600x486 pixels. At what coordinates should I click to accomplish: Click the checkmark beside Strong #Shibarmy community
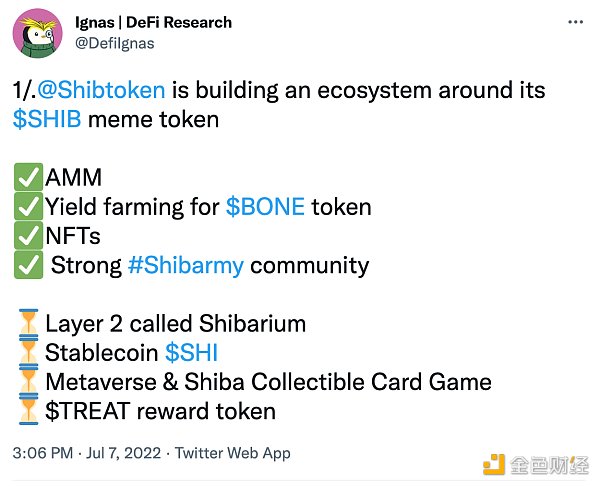28,265
